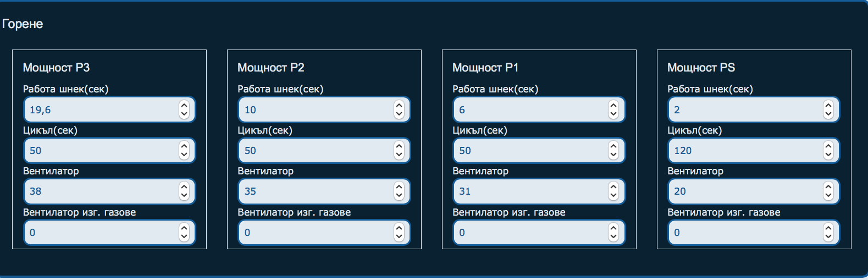This screenshot has width=868, height=280.
Task: Select the Мощност PS Вентилатор field showing 20
Action: click(x=742, y=191)
